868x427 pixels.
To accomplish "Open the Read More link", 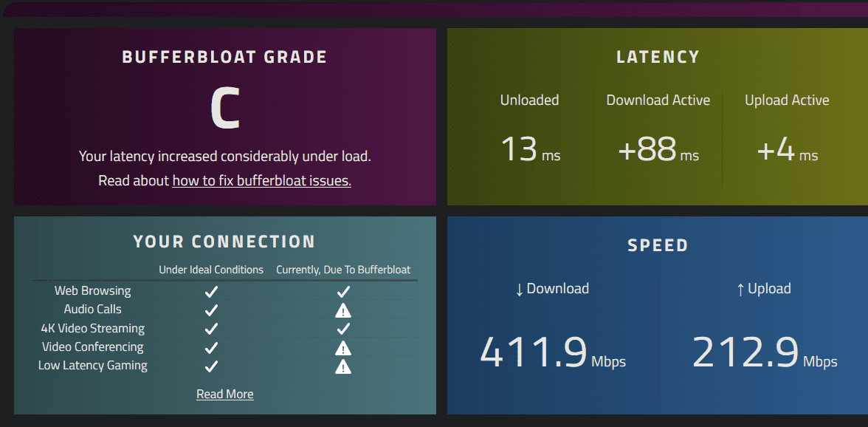I will pyautogui.click(x=224, y=394).
